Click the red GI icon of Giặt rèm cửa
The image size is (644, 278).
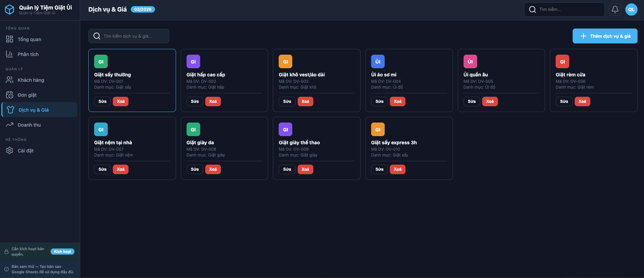pyautogui.click(x=562, y=62)
